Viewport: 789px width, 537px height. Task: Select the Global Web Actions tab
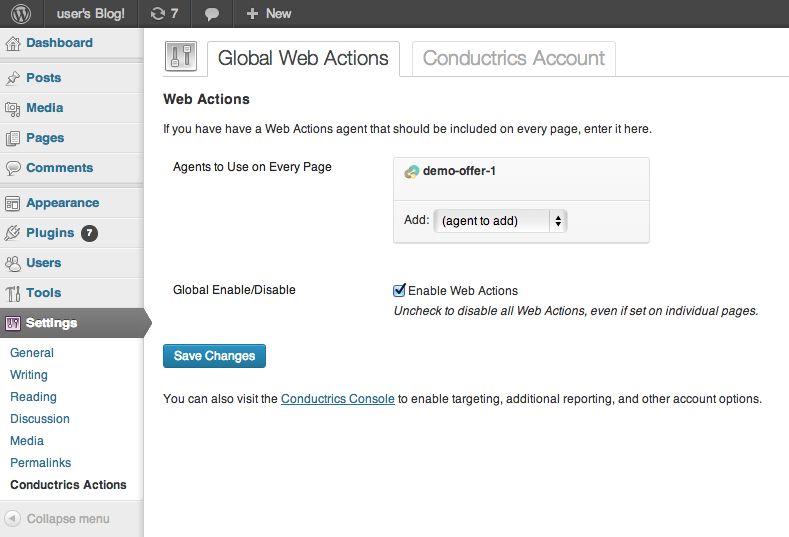tap(302, 58)
